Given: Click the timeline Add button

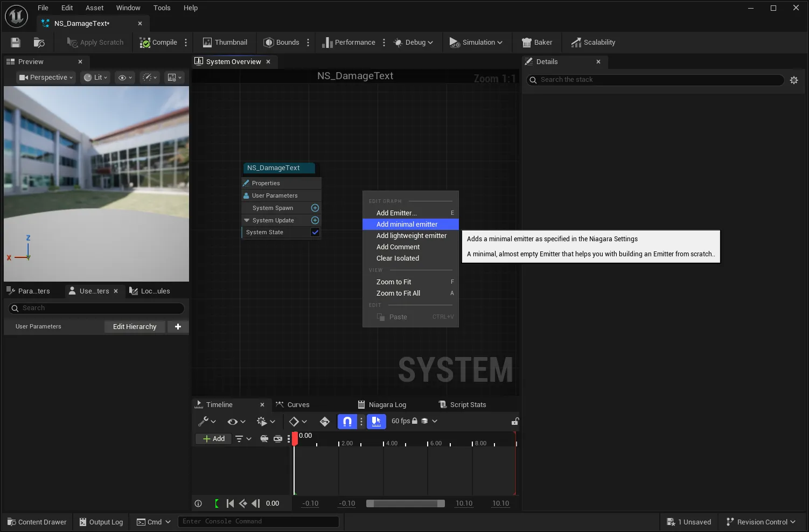Looking at the screenshot, I should point(213,439).
